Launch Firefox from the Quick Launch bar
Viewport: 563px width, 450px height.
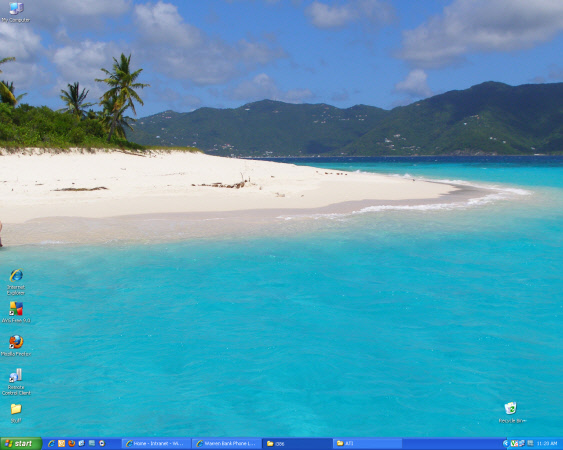(x=71, y=444)
